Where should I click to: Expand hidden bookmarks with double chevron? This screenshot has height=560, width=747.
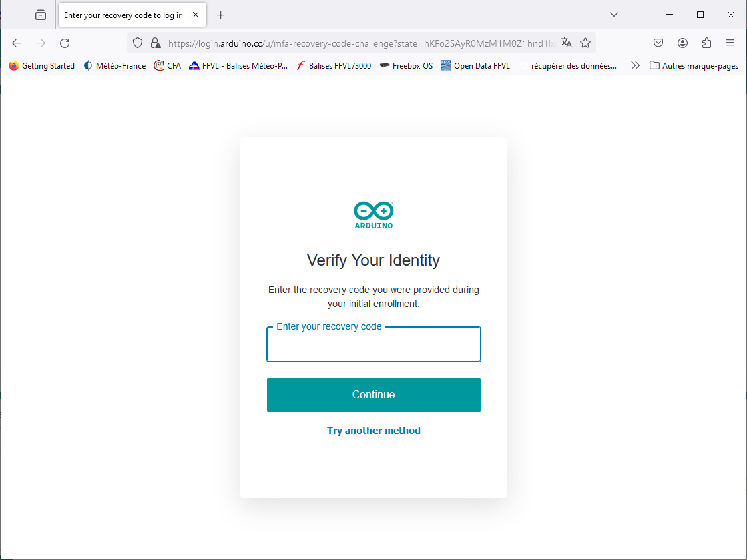coord(635,65)
